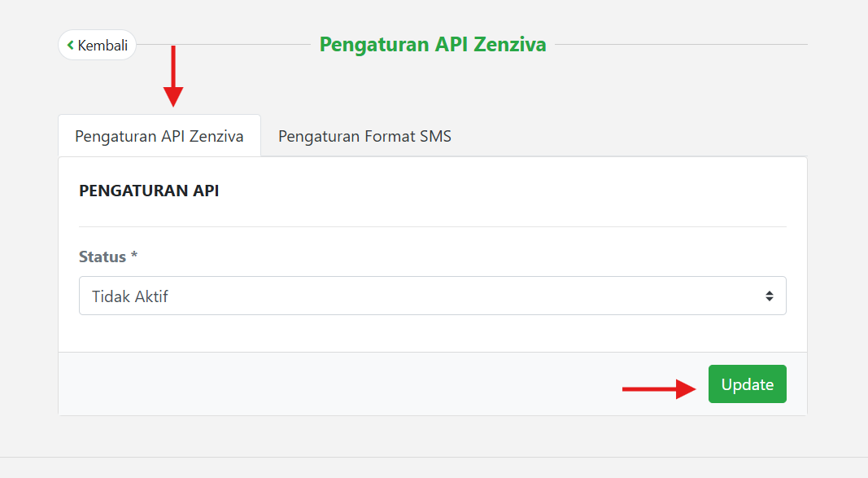The width and height of the screenshot is (868, 478).
Task: Click the white card space below Status dropdown
Action: (x=432, y=333)
